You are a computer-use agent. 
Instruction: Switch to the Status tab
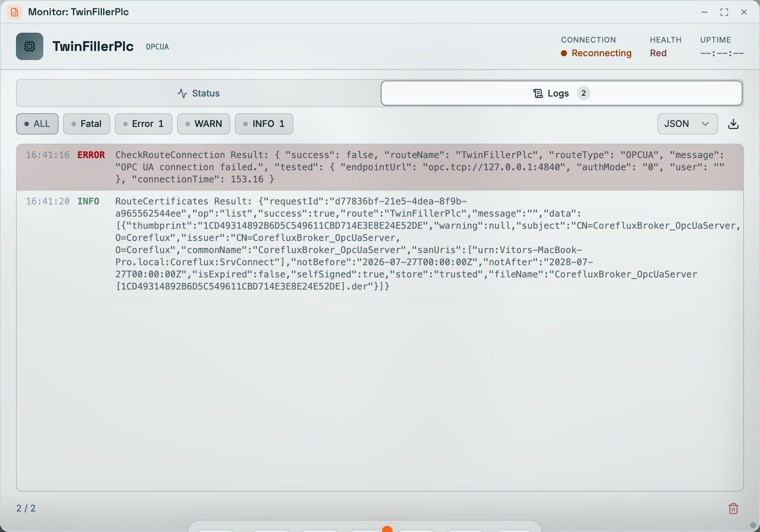click(199, 93)
